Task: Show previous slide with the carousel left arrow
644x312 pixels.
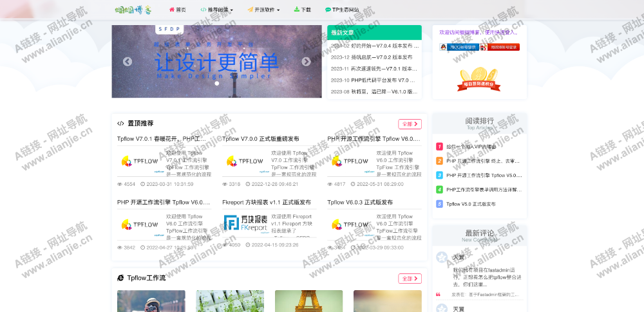Action: click(128, 62)
